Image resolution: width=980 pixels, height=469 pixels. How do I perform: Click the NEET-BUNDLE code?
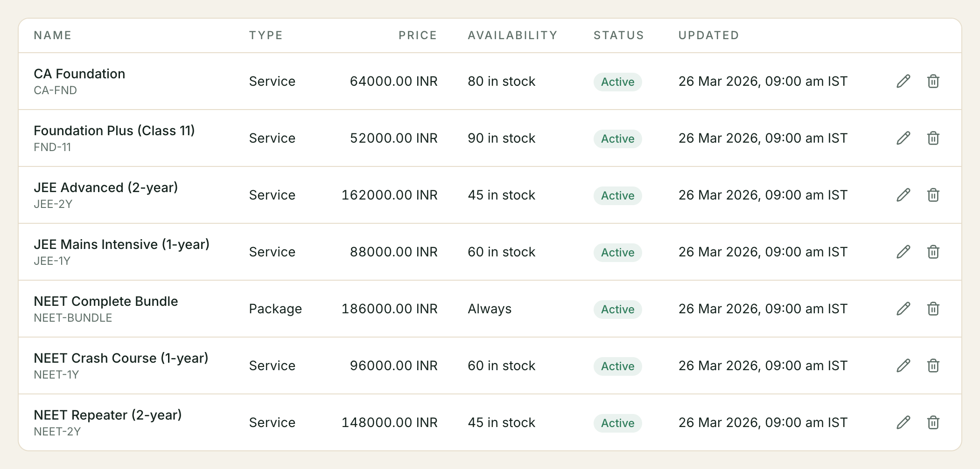coord(73,317)
